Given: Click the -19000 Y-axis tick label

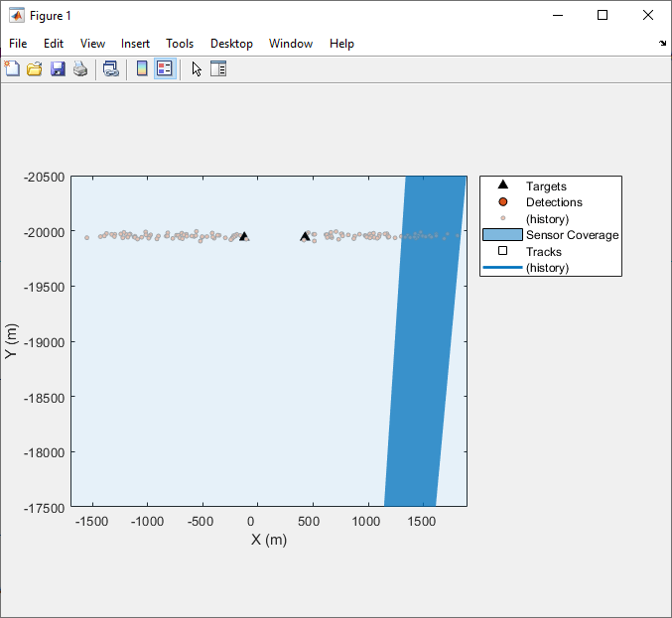Looking at the screenshot, I should 44,343.
